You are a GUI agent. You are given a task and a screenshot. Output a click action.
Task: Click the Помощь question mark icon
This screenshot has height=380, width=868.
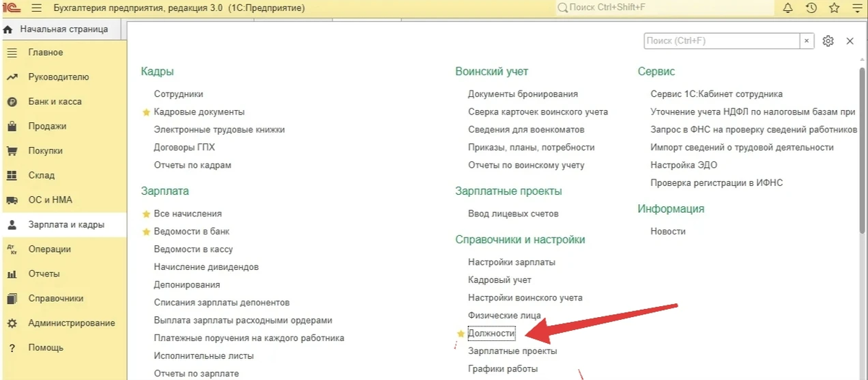tap(12, 348)
